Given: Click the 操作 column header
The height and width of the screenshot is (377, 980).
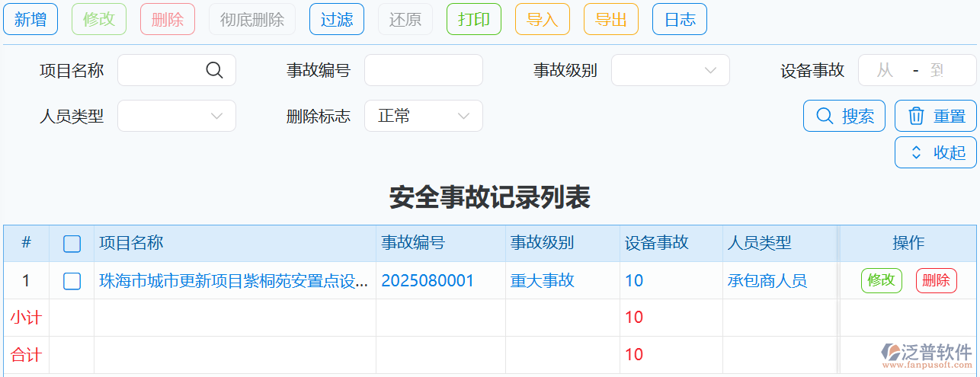Looking at the screenshot, I should [908, 243].
